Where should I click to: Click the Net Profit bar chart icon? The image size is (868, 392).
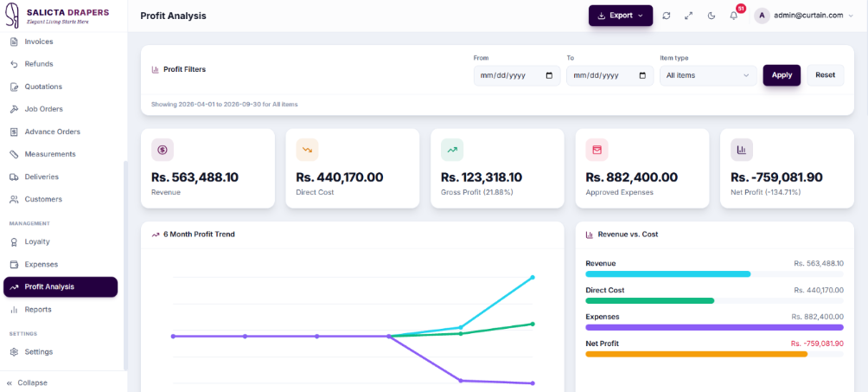coord(742,150)
